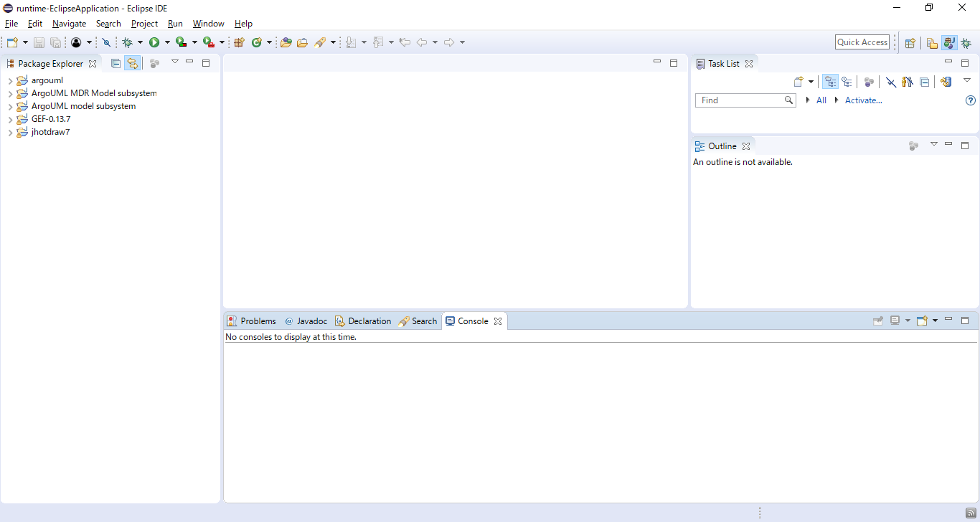The height and width of the screenshot is (522, 980).
Task: Click the Activate... link
Action: (864, 100)
